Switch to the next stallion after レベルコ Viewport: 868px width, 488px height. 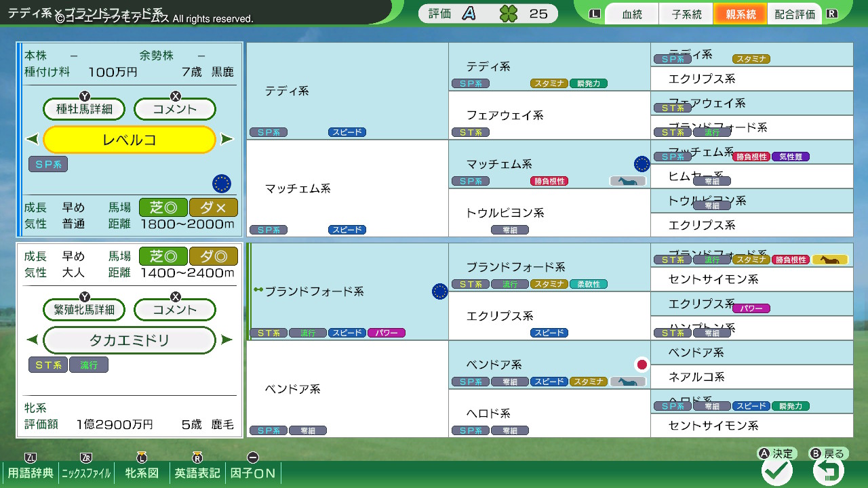[x=227, y=140]
